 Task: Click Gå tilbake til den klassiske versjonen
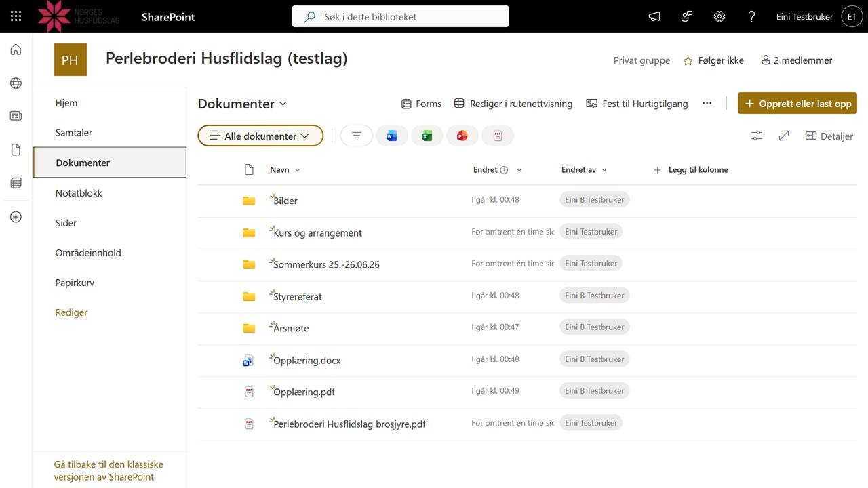pyautogui.click(x=108, y=470)
